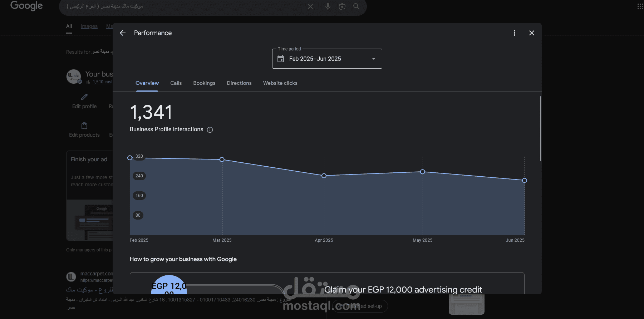The height and width of the screenshot is (319, 644).
Task: Click the Feb 2025 chart data point
Action: [130, 158]
